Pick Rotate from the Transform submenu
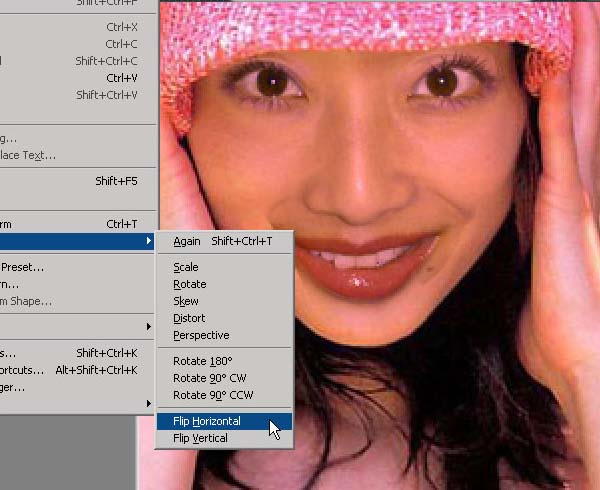This screenshot has width=600, height=490. tap(224, 284)
